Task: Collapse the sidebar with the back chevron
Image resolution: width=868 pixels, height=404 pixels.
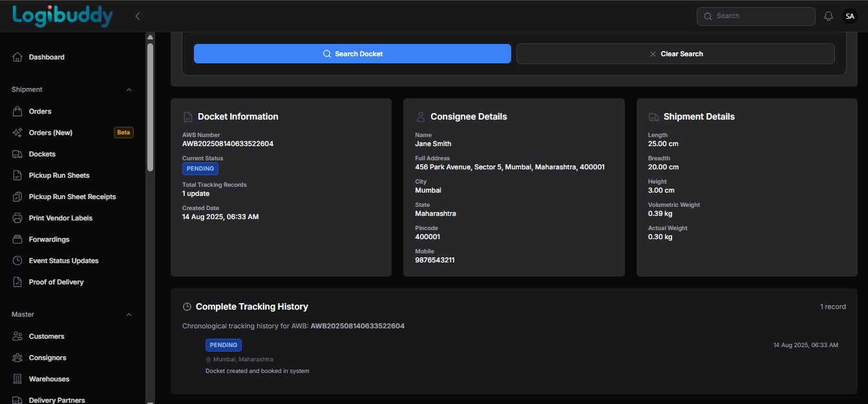Action: (137, 16)
